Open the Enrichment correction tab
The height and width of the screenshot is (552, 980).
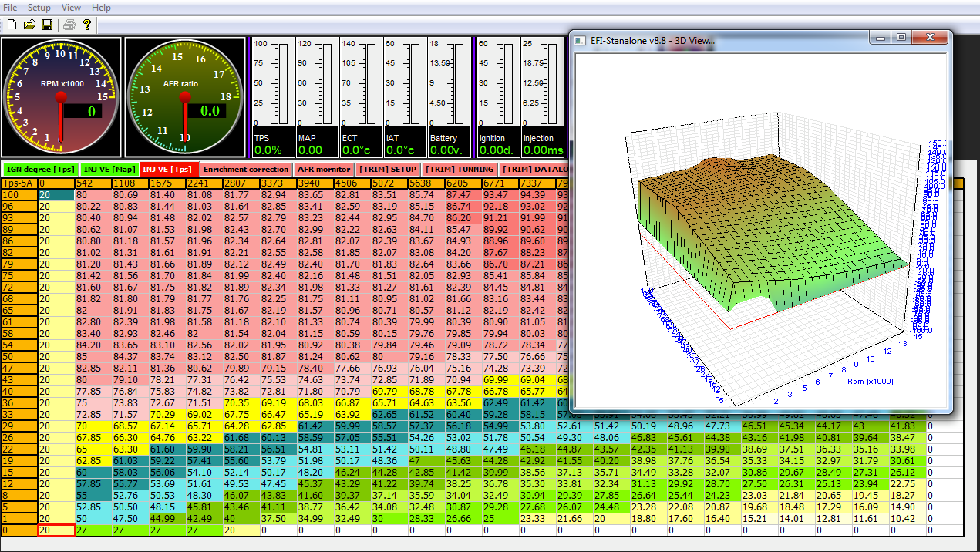pos(247,169)
